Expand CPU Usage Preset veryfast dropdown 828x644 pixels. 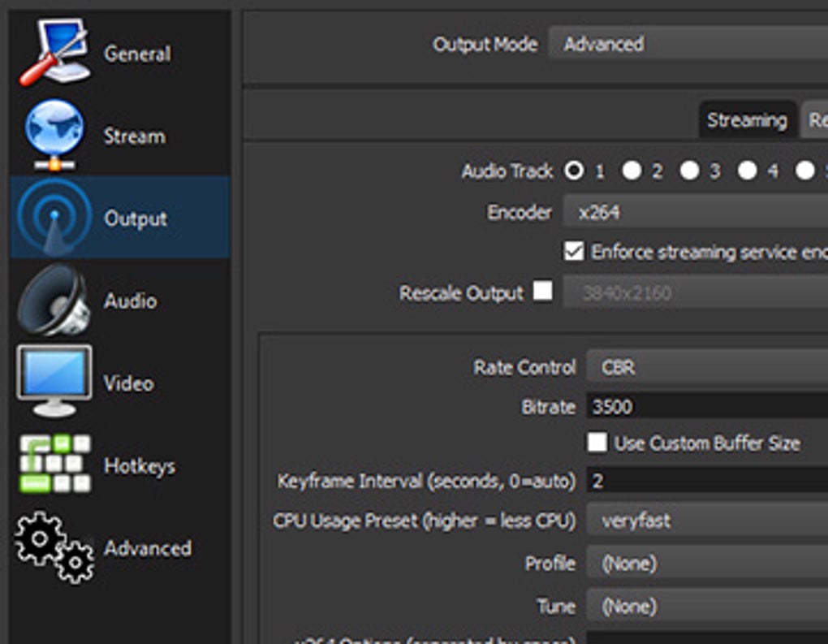706,521
